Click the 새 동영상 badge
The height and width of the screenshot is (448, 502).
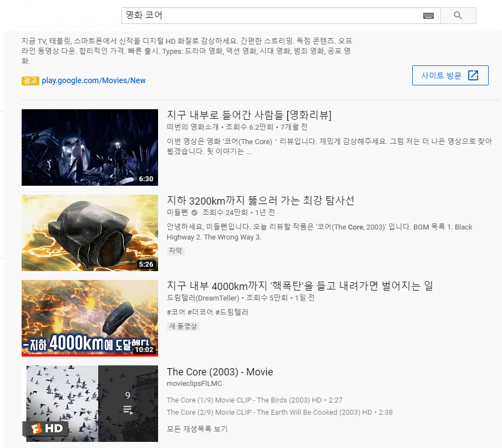[x=183, y=327]
